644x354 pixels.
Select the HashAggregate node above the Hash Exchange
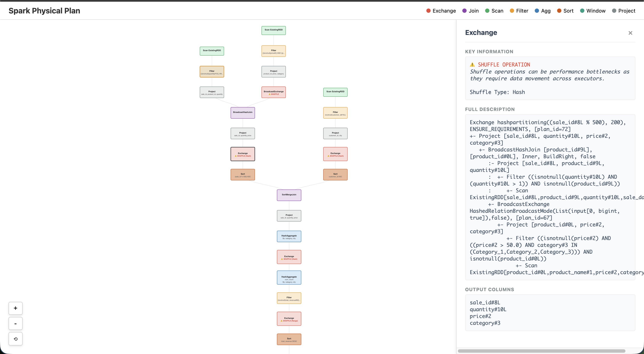tap(289, 236)
